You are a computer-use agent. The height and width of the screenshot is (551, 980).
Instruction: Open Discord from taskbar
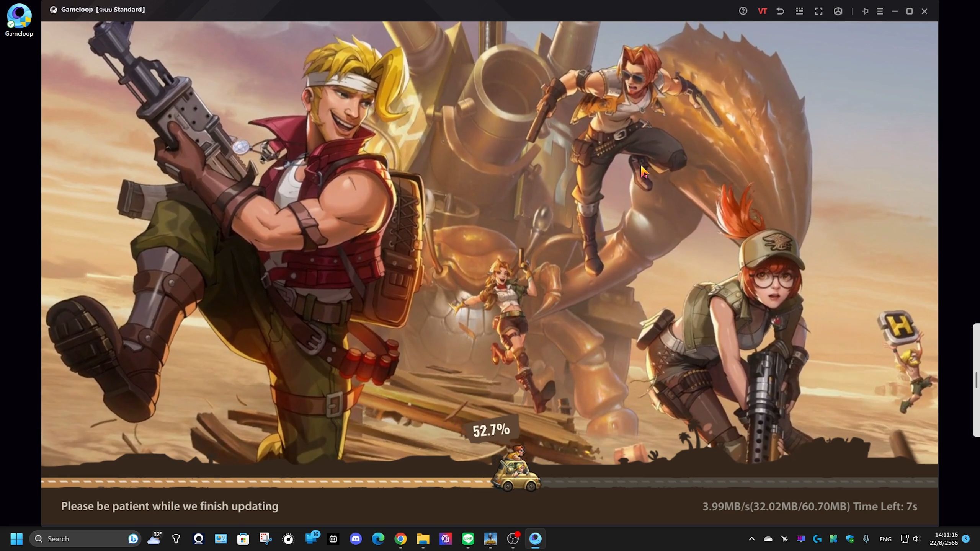[x=356, y=539]
